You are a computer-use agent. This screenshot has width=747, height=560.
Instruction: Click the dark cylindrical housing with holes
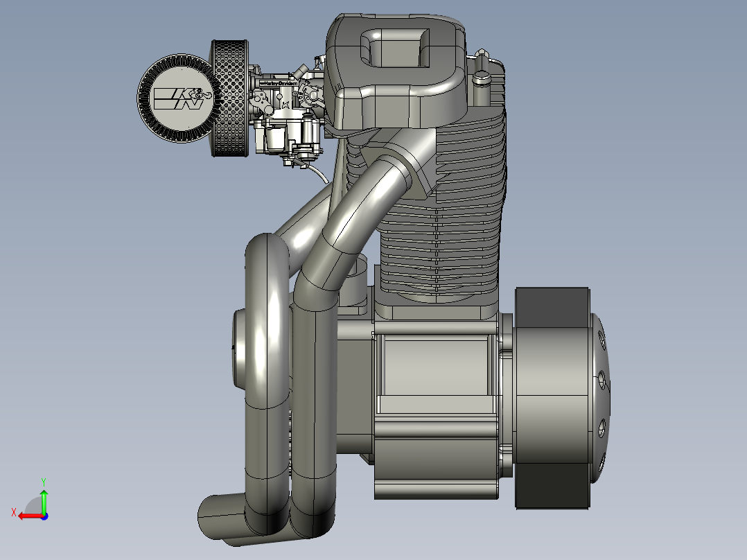[x=562, y=398]
